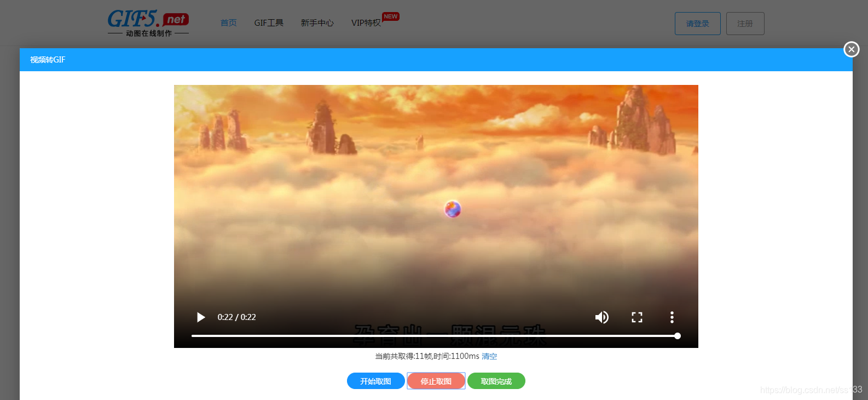Open the video's three-dot options menu
Screen dimensions: 868x400
[x=672, y=317]
